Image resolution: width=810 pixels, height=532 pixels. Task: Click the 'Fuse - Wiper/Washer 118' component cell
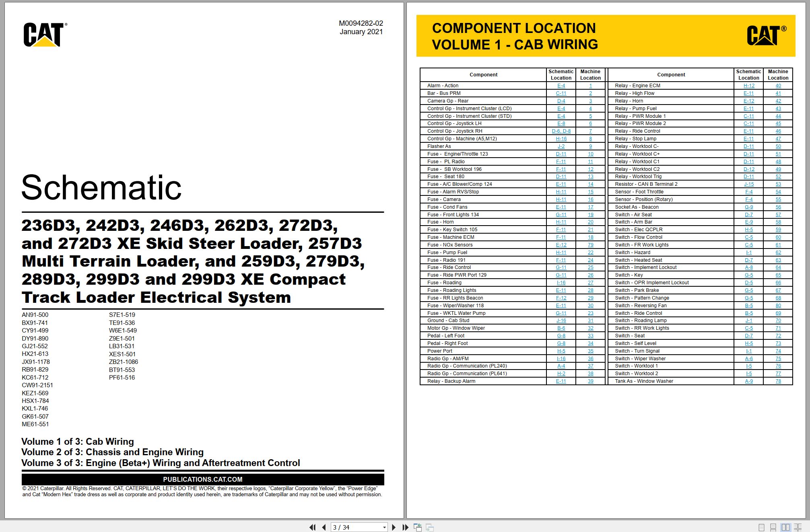pos(483,306)
